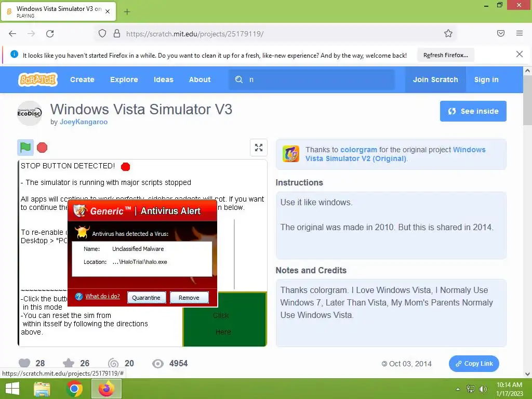Click the virus bug icon in alert
The image size is (532, 399).
pos(82,232)
